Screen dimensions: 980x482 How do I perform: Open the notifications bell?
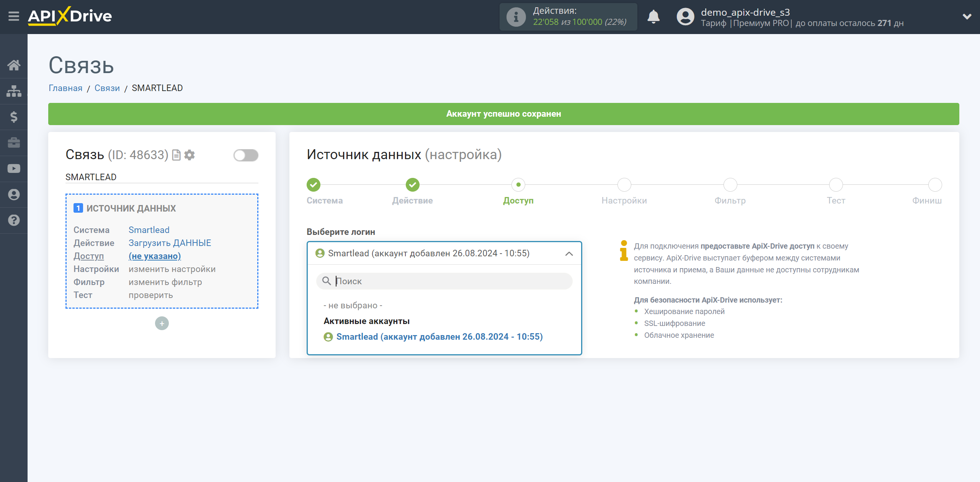pyautogui.click(x=653, y=17)
